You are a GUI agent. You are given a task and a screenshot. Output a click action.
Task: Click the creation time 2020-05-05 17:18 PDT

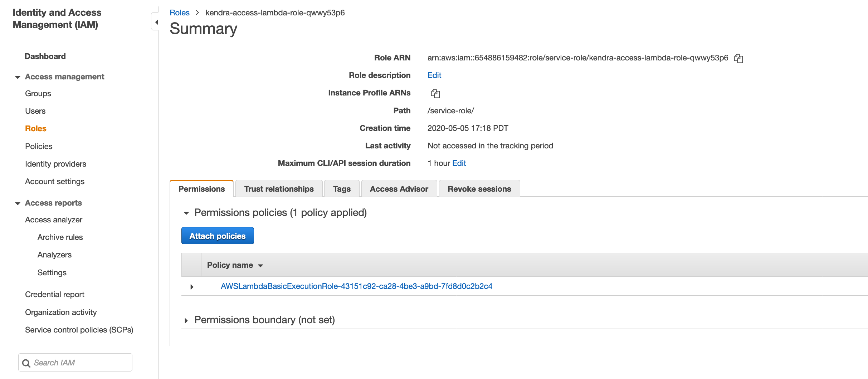click(468, 128)
